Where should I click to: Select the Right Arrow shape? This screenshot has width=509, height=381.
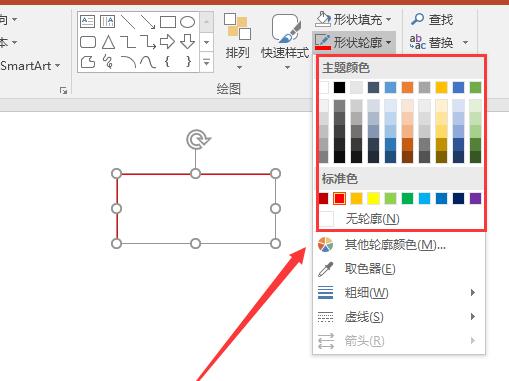[167, 42]
